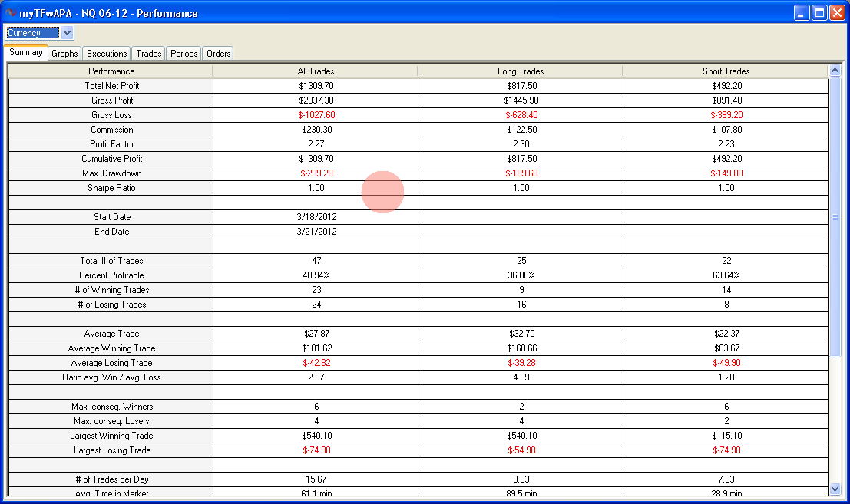Select Short Trades Percent Profitable 63.64%
This screenshot has height=504, width=850.
click(x=726, y=275)
